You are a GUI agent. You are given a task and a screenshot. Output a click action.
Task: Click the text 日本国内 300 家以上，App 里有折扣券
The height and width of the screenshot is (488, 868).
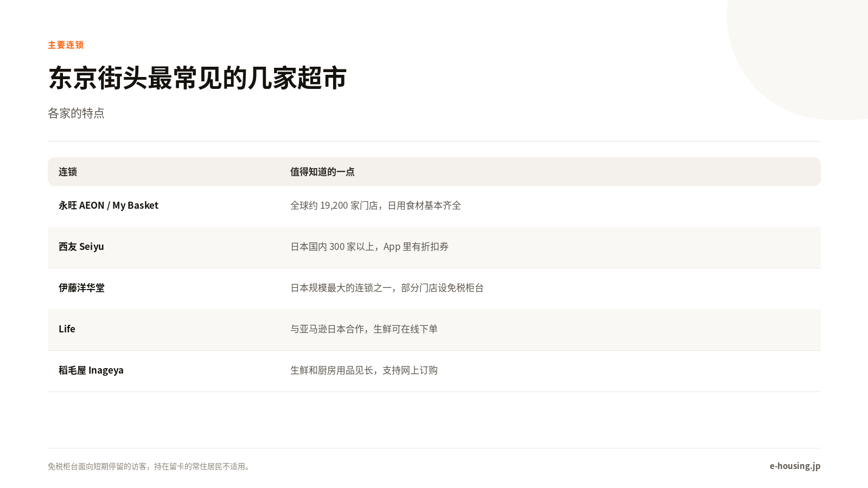pyautogui.click(x=369, y=247)
